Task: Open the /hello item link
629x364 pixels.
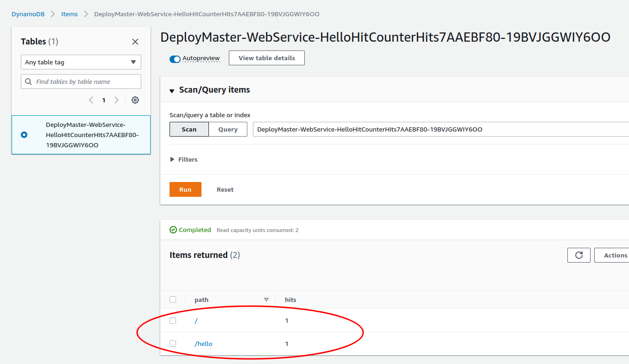Action: pyautogui.click(x=203, y=344)
